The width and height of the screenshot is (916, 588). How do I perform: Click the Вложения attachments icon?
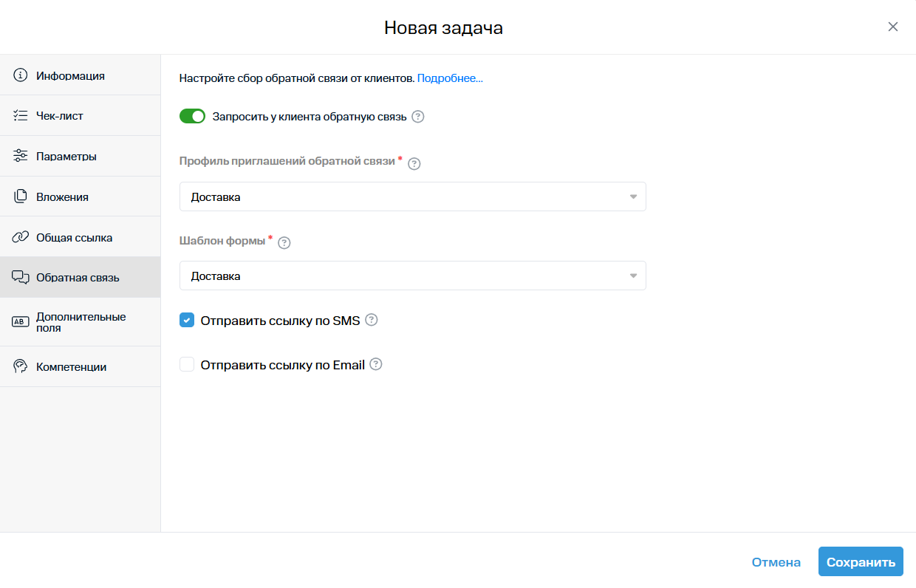click(x=21, y=197)
